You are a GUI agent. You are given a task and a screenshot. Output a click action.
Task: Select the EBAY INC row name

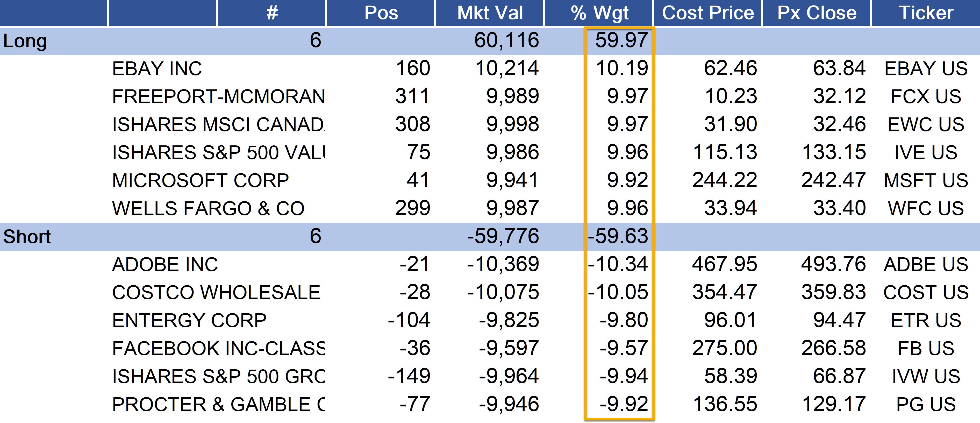(x=157, y=68)
